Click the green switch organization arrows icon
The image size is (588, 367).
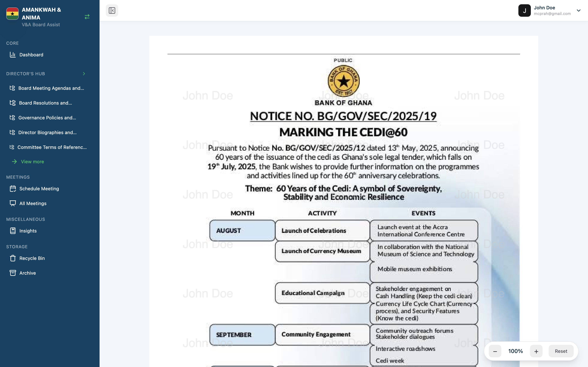click(x=87, y=17)
